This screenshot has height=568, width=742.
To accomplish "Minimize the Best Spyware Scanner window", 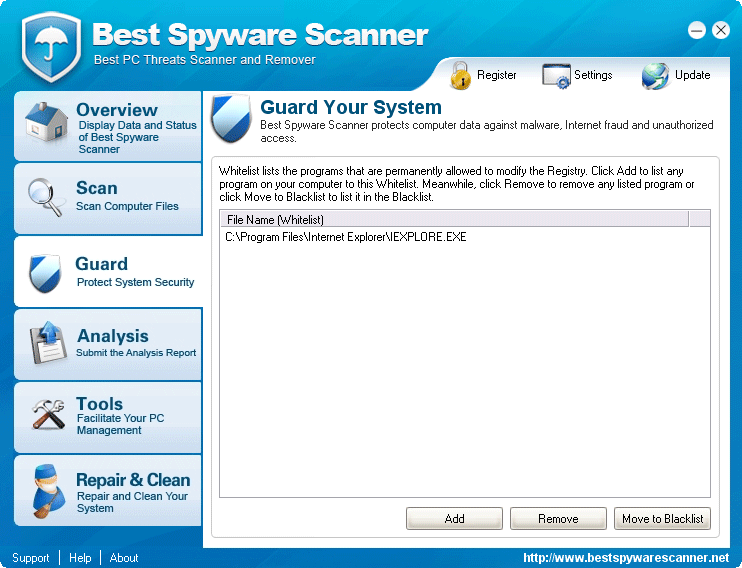I will pyautogui.click(x=697, y=31).
